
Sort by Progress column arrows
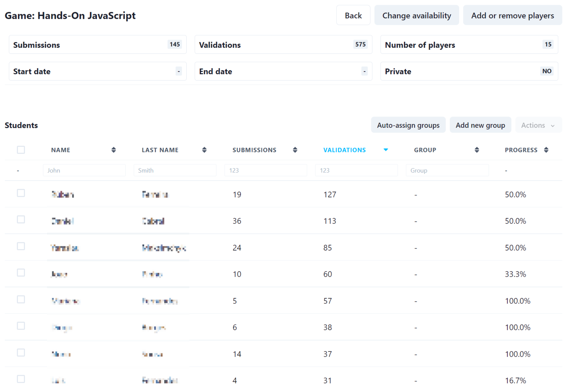[x=546, y=150]
